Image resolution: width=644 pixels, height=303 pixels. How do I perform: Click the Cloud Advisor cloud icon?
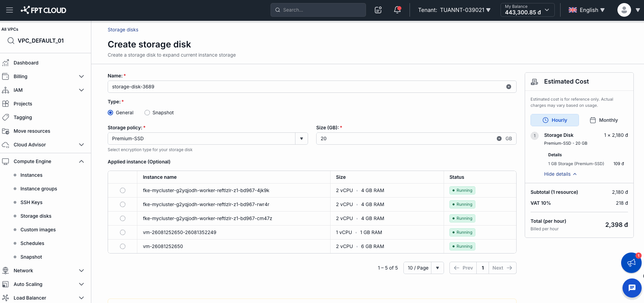[x=5, y=145]
